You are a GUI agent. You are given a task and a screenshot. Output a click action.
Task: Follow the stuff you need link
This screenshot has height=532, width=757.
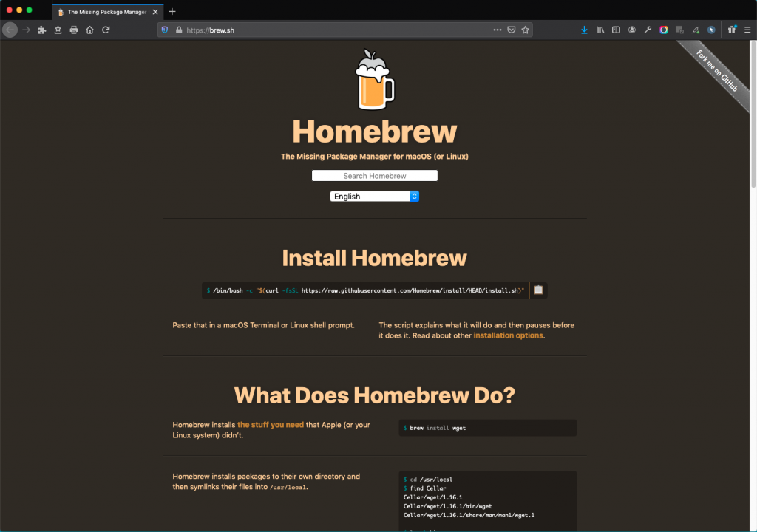point(271,425)
